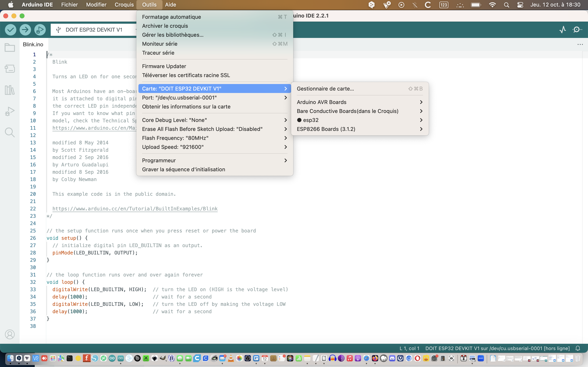Open Boards Manager in the sidebar
Viewport: 588px width, 367px height.
(10, 69)
